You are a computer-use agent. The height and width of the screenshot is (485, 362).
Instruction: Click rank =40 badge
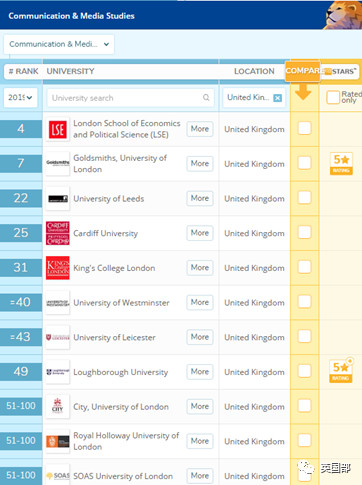point(21,302)
